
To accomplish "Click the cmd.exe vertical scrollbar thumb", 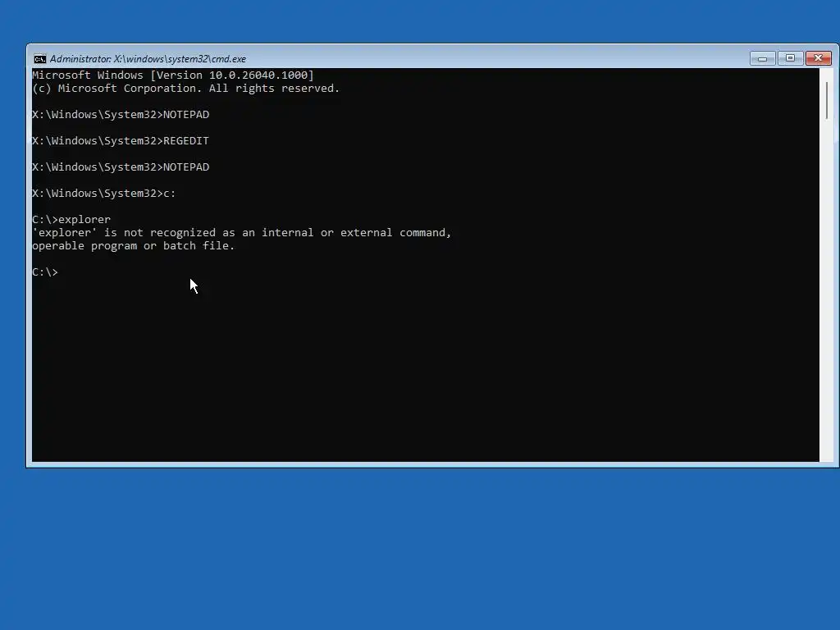I will [827, 100].
